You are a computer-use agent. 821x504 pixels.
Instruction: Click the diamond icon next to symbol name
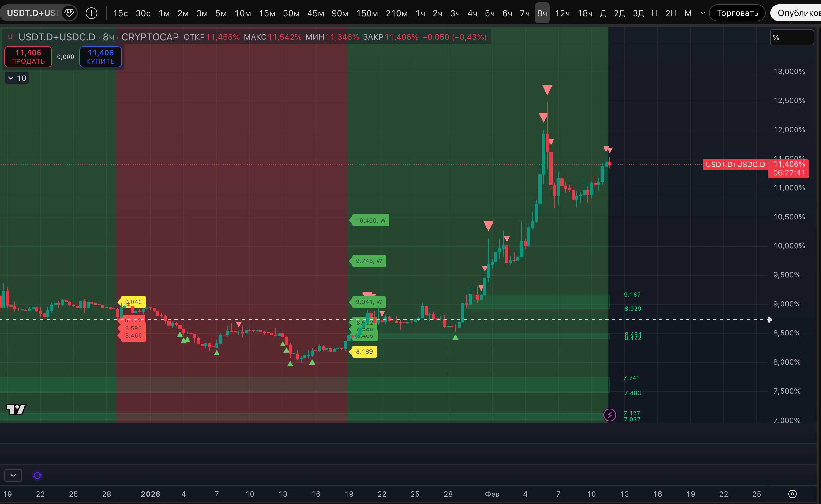[x=69, y=13]
